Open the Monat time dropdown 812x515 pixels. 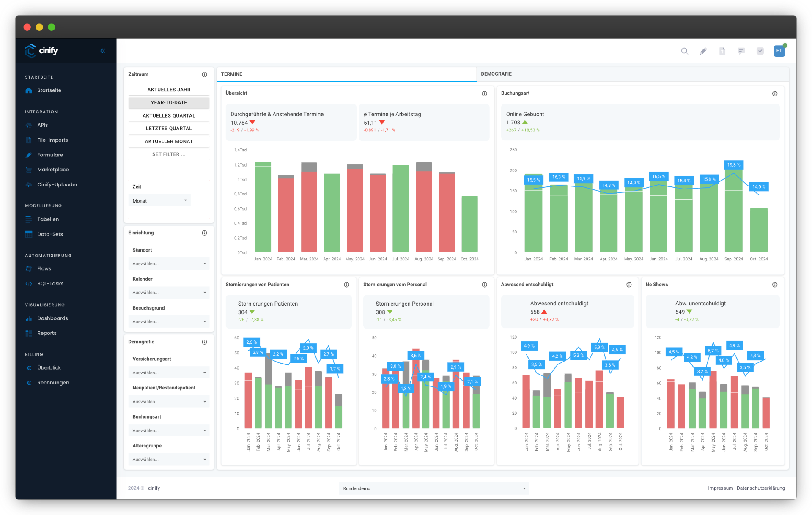[159, 200]
